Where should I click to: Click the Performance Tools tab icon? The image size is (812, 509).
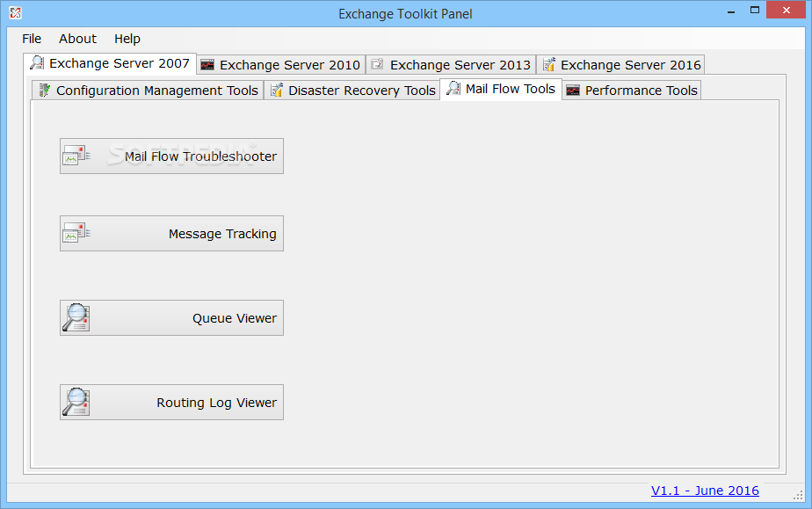pos(573,91)
